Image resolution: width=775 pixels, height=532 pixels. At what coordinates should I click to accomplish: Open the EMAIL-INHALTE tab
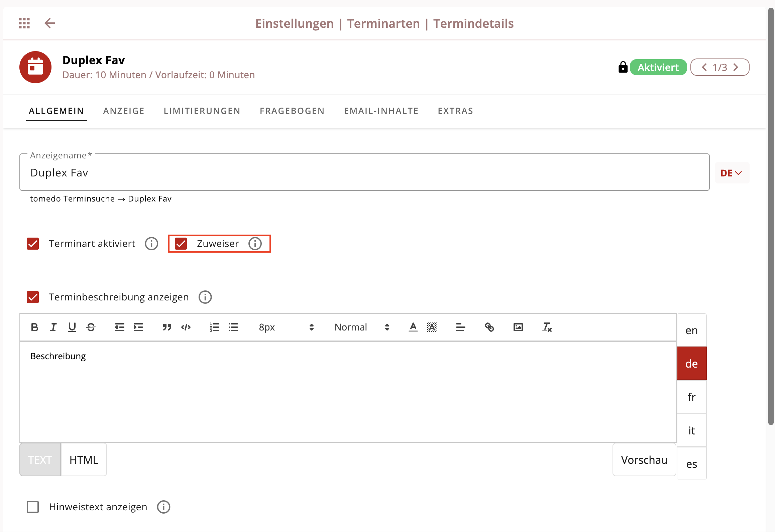click(x=381, y=111)
